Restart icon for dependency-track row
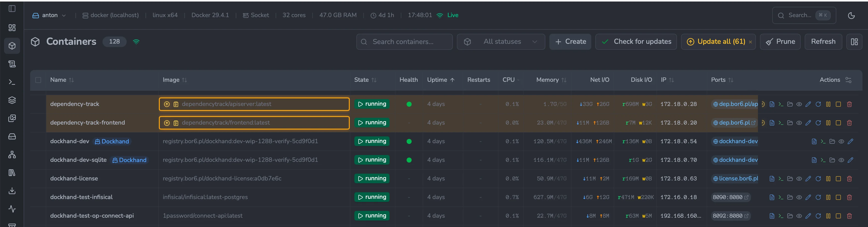The width and height of the screenshot is (868, 227). 818,104
